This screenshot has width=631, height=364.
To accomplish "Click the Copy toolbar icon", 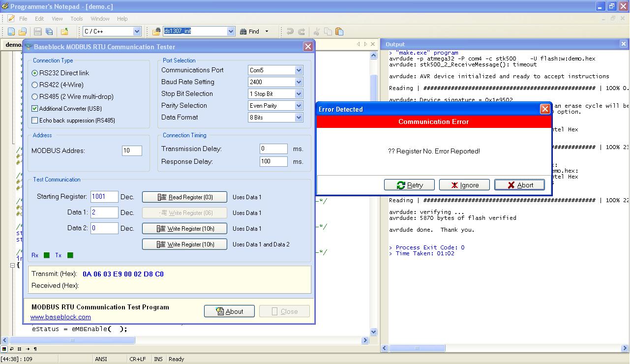I will click(x=328, y=31).
